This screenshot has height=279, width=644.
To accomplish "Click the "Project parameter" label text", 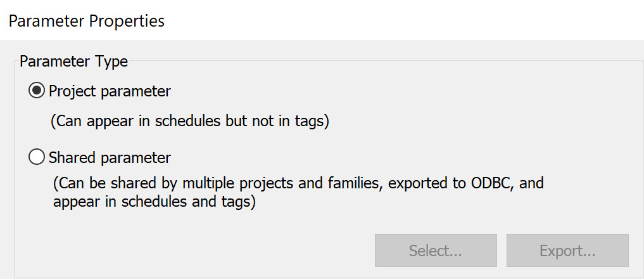I will pyautogui.click(x=110, y=91).
